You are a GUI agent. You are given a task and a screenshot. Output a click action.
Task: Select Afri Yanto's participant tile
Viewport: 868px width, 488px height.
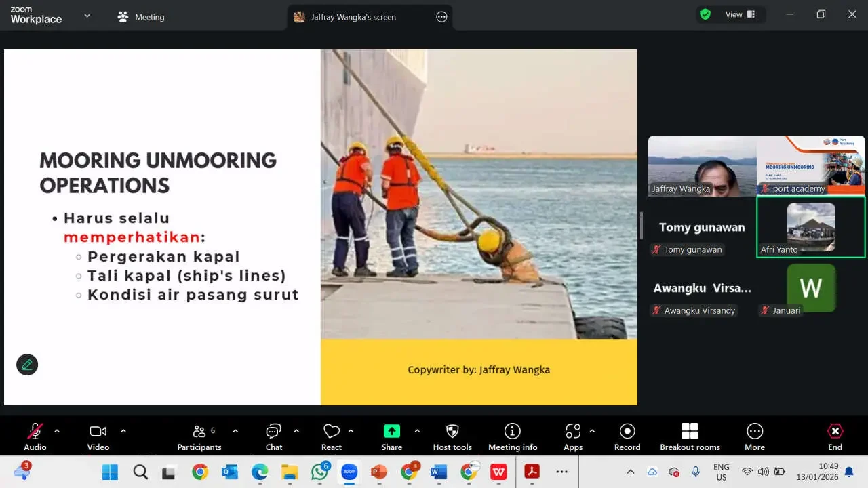click(811, 227)
